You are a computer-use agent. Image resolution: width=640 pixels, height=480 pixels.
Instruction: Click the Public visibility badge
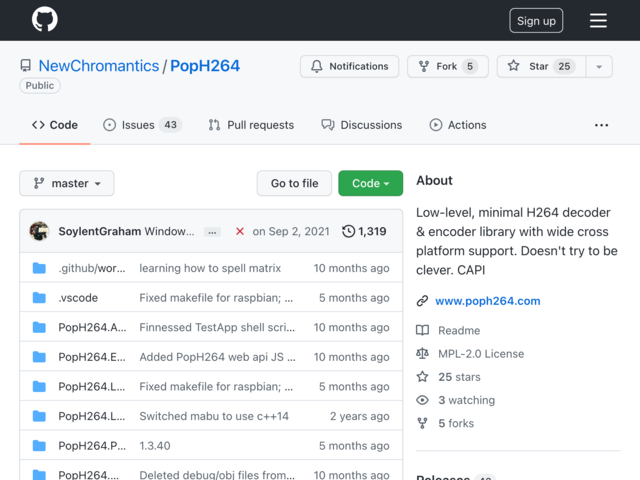tap(40, 86)
